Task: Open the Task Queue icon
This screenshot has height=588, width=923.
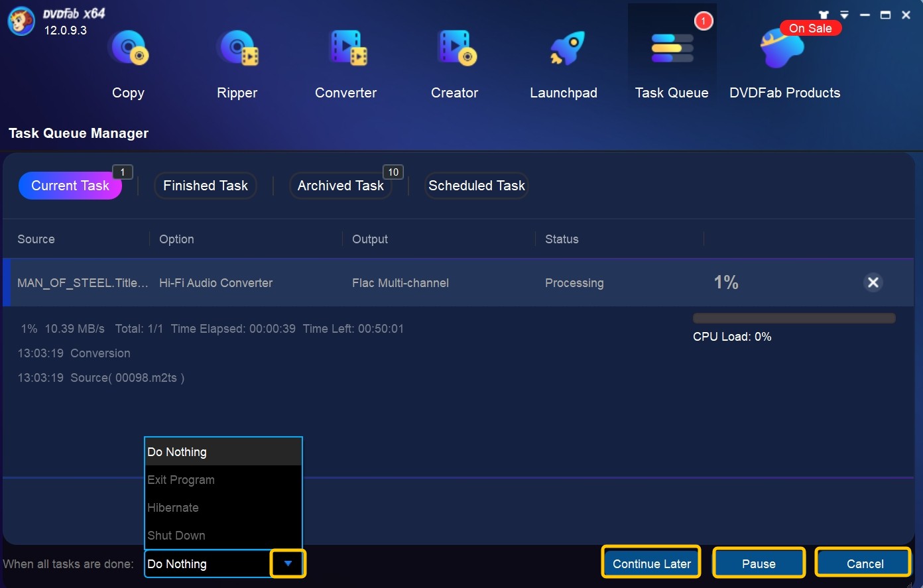Action: [672, 48]
